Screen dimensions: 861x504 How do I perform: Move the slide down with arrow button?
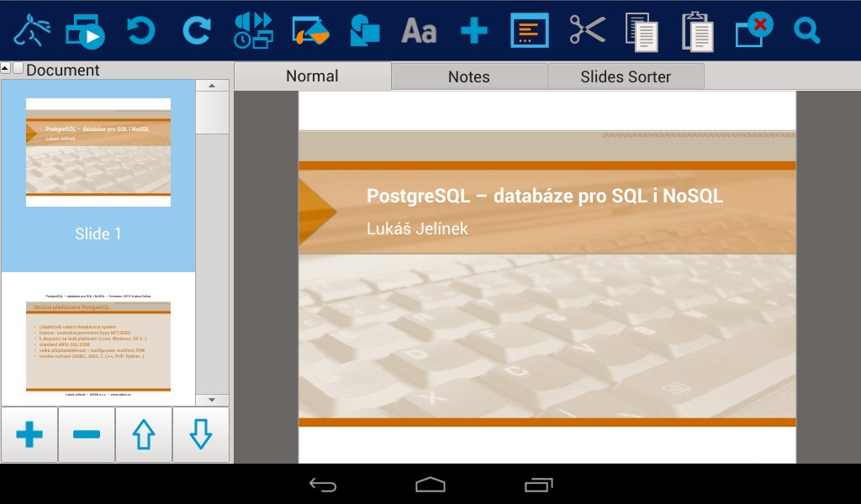[201, 434]
